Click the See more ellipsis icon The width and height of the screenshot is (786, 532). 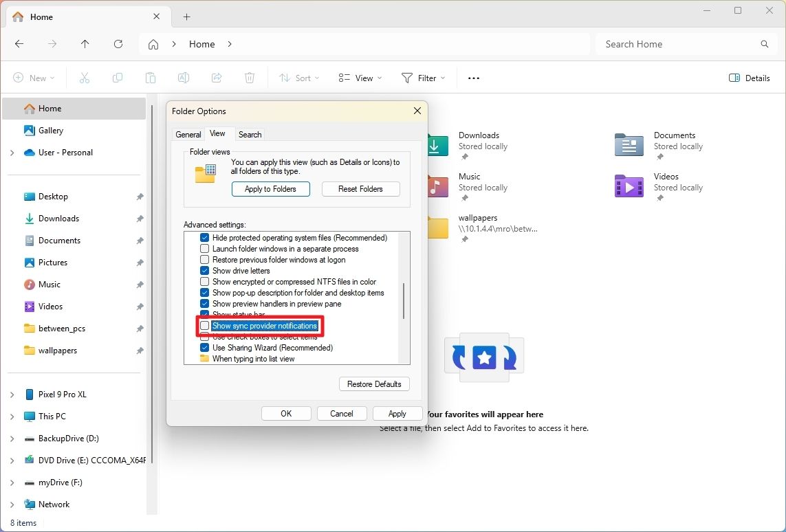[473, 78]
